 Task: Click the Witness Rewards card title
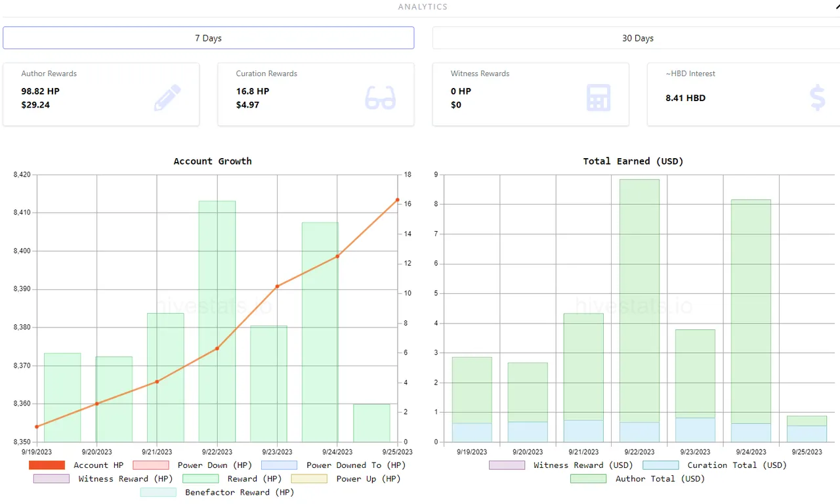(480, 73)
